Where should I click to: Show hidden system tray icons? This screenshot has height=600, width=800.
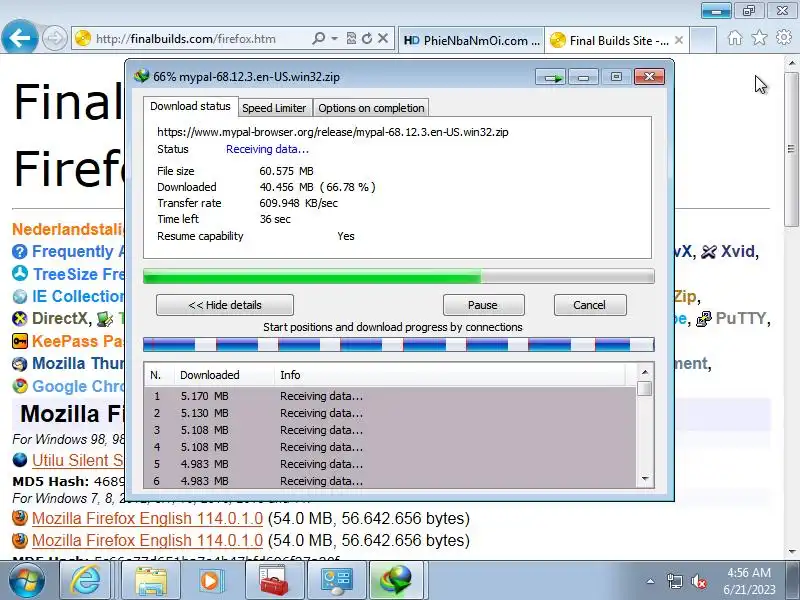(651, 581)
